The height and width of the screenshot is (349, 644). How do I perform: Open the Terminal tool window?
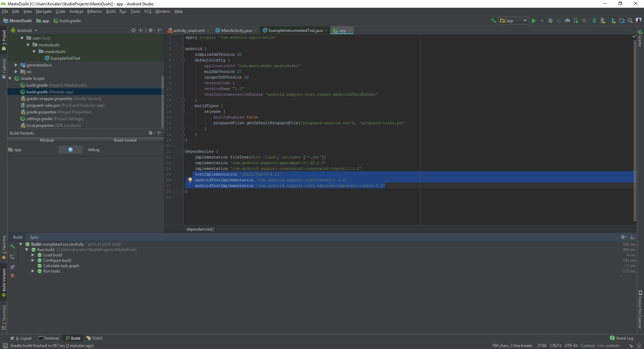click(x=49, y=338)
